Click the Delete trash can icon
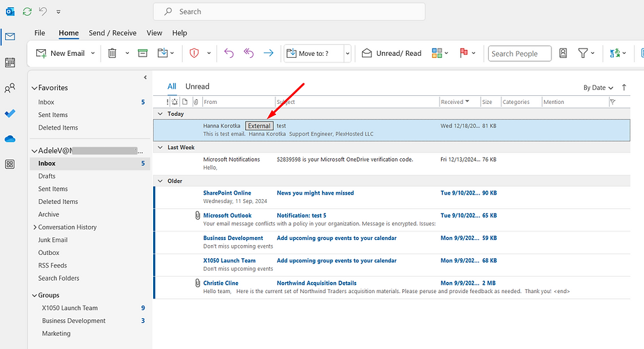The image size is (644, 349). 112,53
